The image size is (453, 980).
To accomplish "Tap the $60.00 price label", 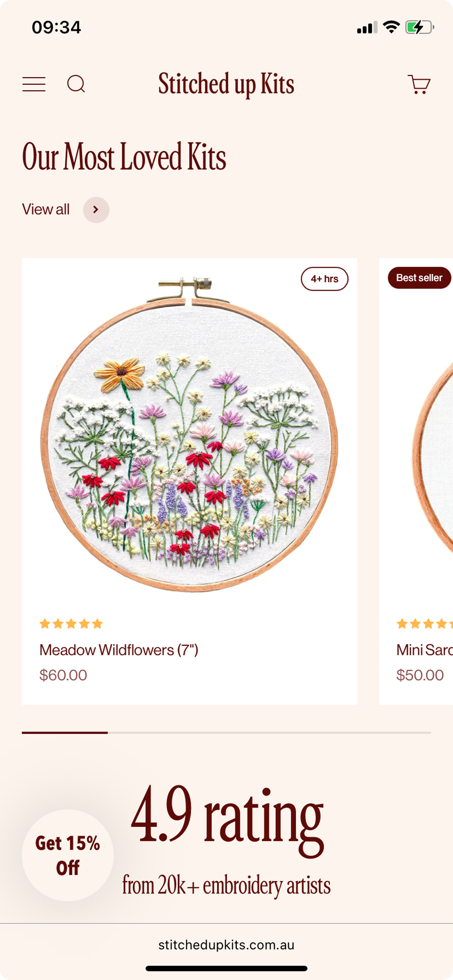I will [63, 675].
